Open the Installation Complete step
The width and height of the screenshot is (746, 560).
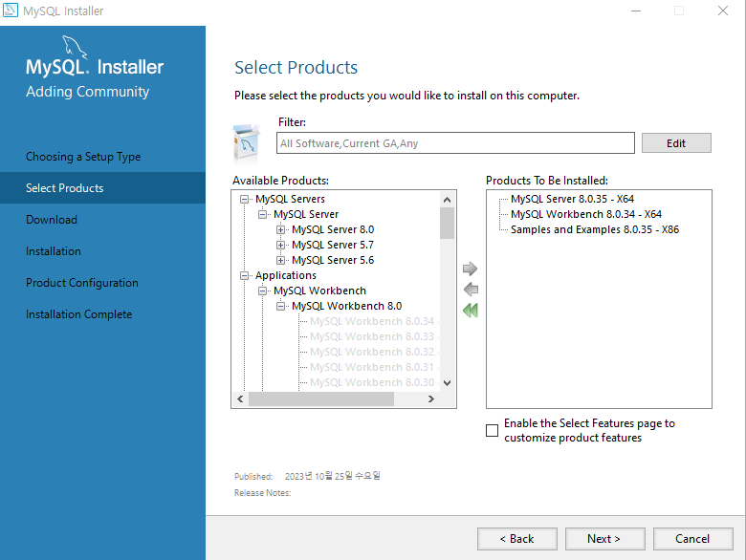coord(79,314)
